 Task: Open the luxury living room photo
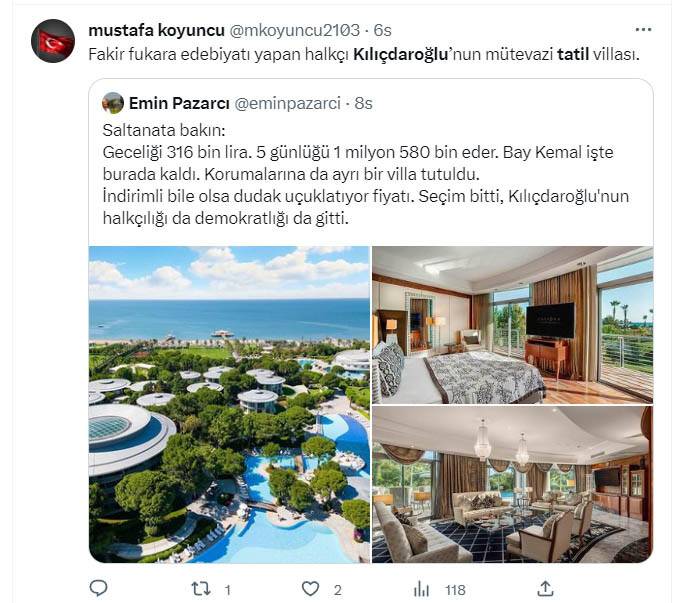pos(512,484)
